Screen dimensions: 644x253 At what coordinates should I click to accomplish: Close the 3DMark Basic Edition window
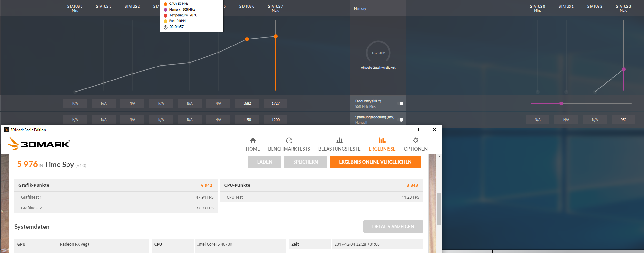(x=435, y=130)
